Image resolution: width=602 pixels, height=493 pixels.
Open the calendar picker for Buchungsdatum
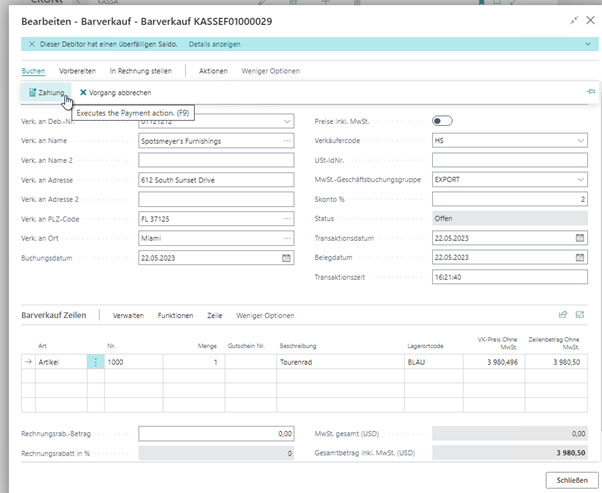tap(287, 257)
